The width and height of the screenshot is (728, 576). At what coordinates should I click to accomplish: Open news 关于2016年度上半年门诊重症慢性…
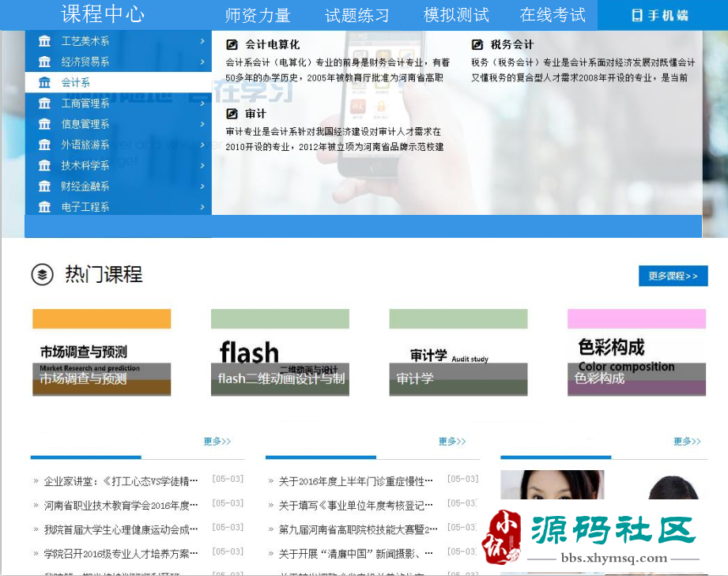tap(356, 481)
